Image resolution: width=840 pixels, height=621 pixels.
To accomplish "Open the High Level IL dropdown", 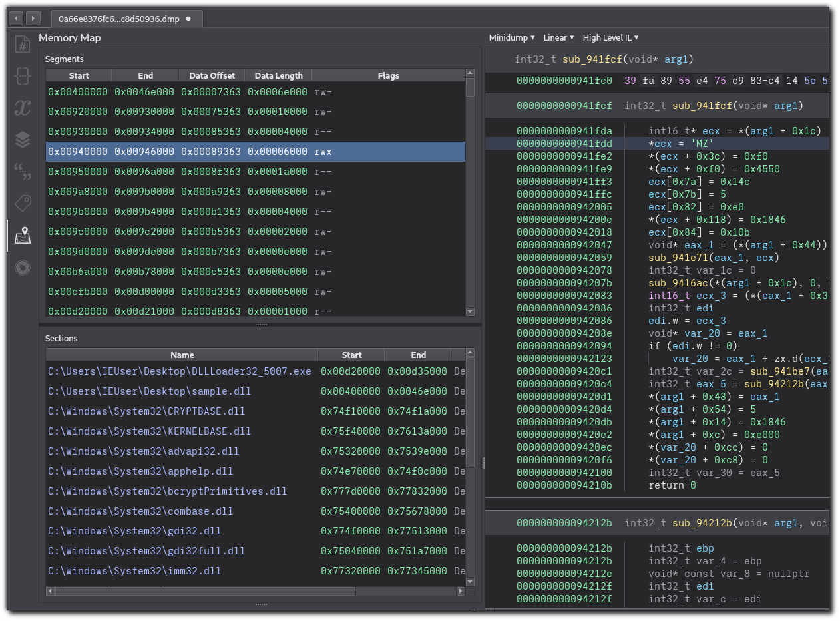I will tap(610, 37).
